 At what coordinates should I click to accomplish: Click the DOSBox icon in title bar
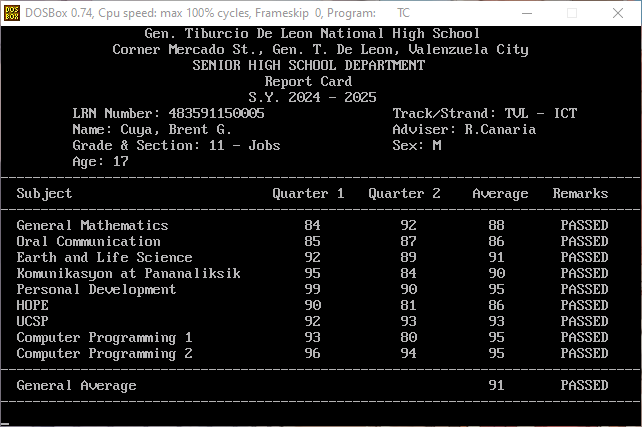pyautogui.click(x=11, y=13)
